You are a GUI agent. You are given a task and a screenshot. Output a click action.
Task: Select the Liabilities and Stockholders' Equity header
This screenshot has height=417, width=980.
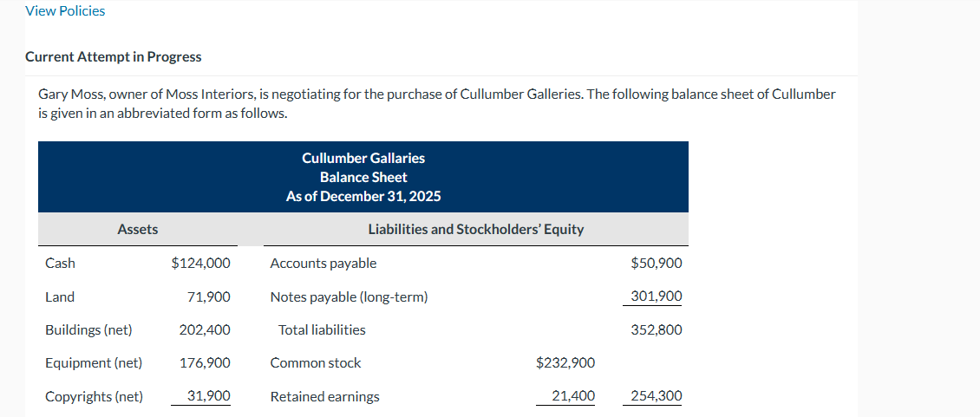[475, 229]
